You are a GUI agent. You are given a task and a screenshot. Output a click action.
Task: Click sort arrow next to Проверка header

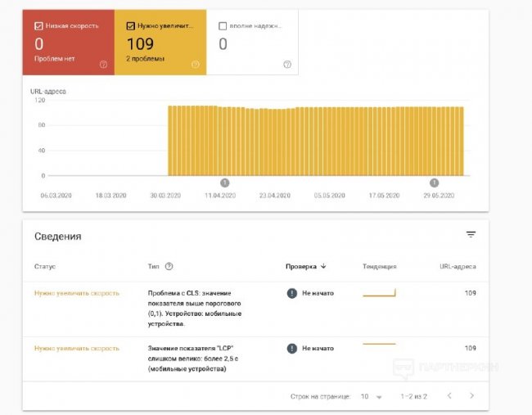coord(323,266)
